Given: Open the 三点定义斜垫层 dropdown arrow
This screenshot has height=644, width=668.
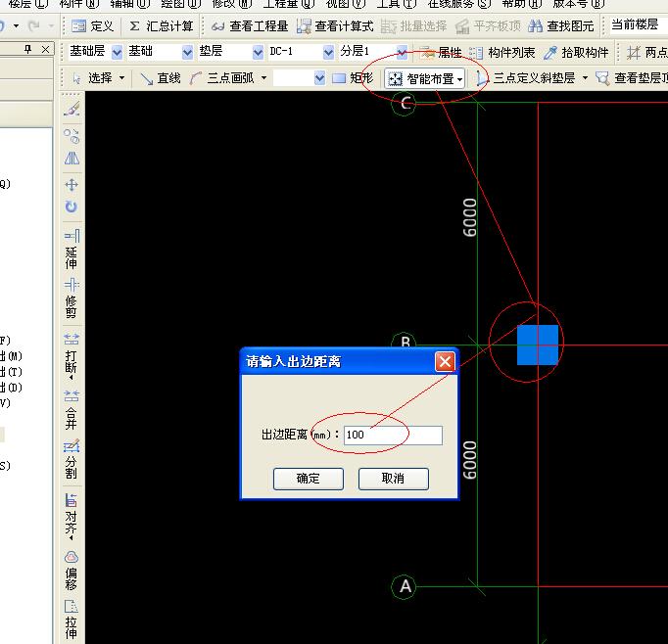Looking at the screenshot, I should 585,78.
